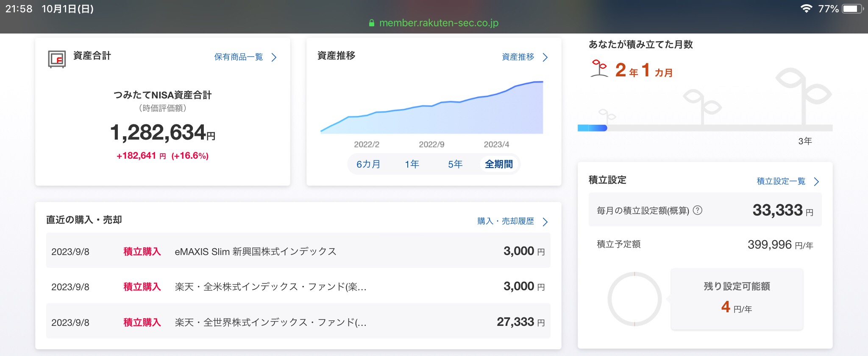Click the safe icon beside 資産合計
868x356 pixels.
57,59
